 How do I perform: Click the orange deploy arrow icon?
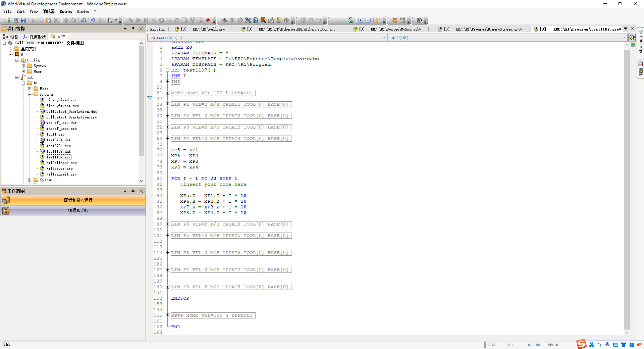point(395,20)
